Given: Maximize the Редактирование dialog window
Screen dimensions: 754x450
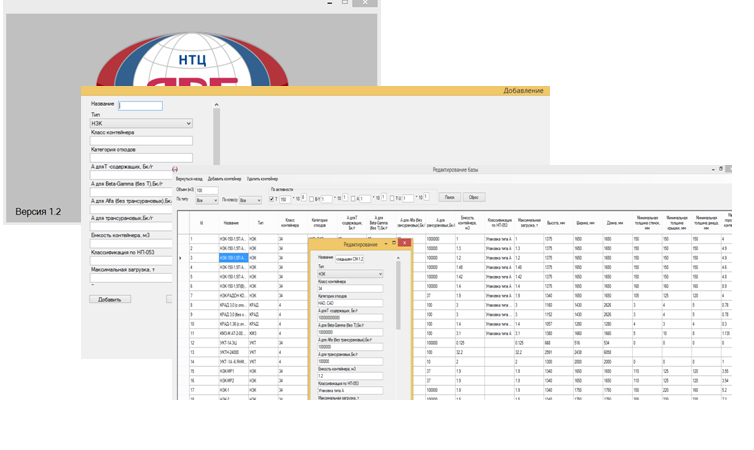Looking at the screenshot, I should pos(392,243).
